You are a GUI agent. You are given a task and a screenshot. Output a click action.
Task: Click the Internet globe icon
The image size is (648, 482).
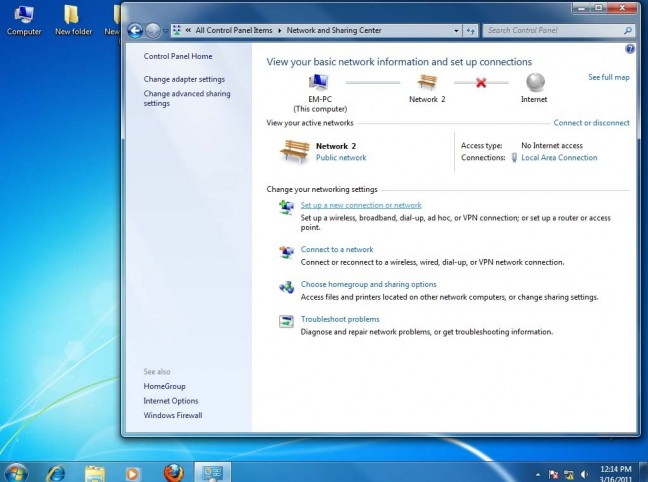tap(535, 82)
